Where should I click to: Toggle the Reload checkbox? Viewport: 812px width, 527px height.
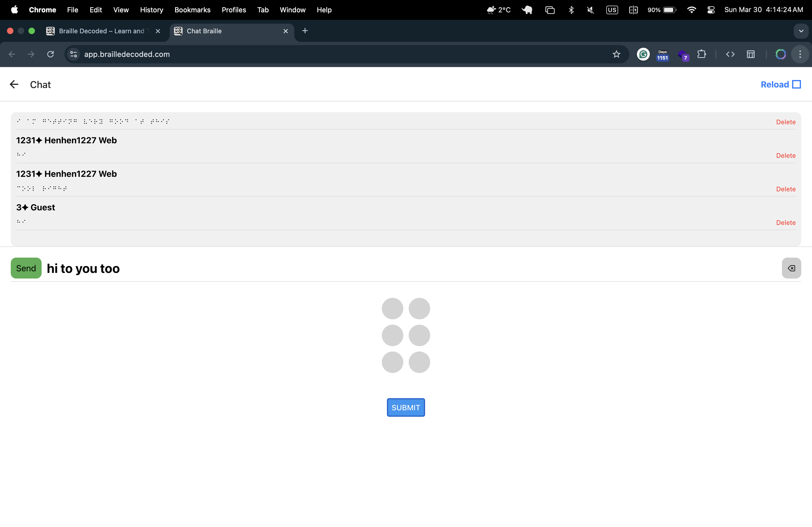[x=796, y=84]
